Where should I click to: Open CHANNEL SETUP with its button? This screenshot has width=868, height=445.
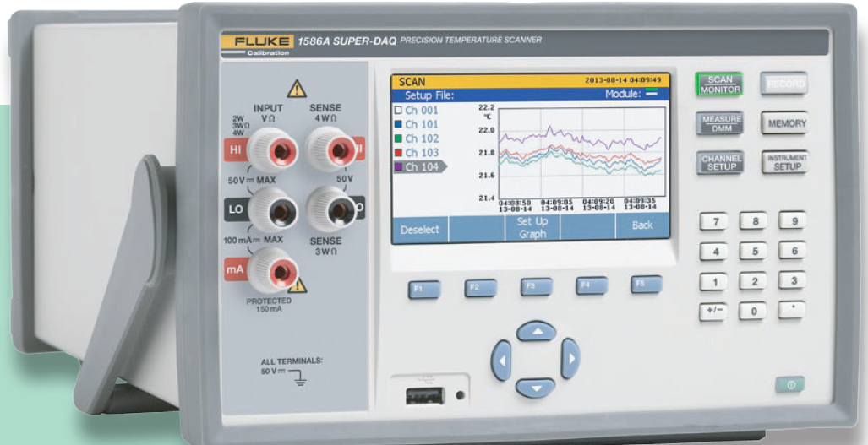point(721,162)
